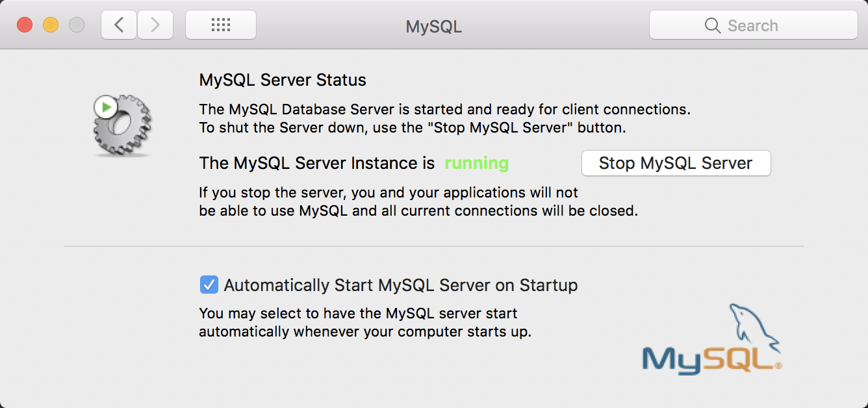Click the back navigation arrow

(x=118, y=25)
